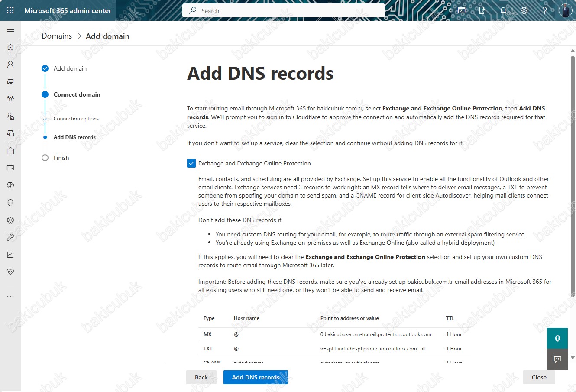Open the account profile picture menu
The width and height of the screenshot is (576, 392).
(x=565, y=10)
